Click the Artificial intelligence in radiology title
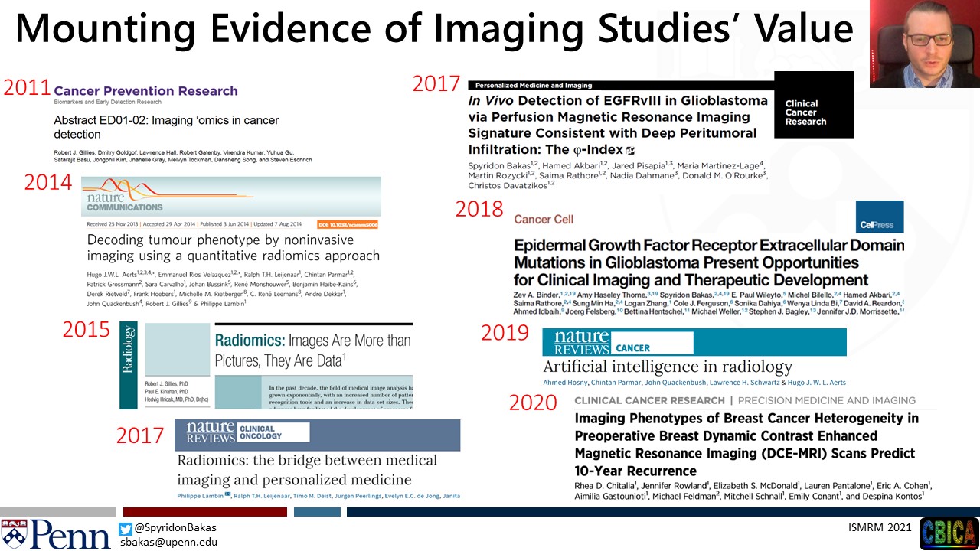This screenshot has height=551, width=980. coord(667,367)
